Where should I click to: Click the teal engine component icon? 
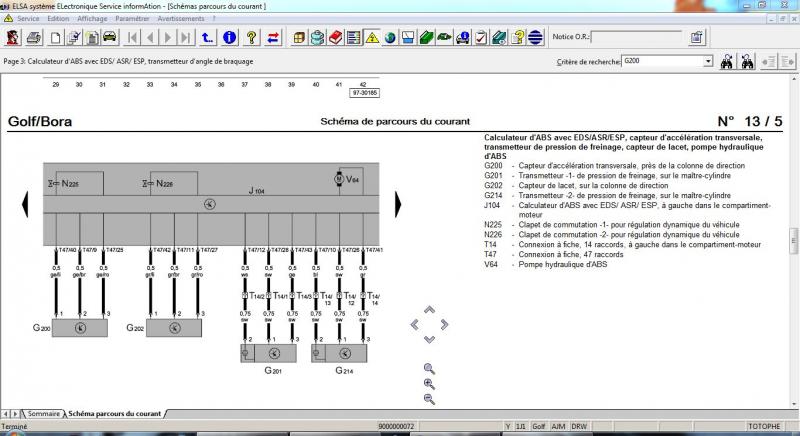coord(317,37)
